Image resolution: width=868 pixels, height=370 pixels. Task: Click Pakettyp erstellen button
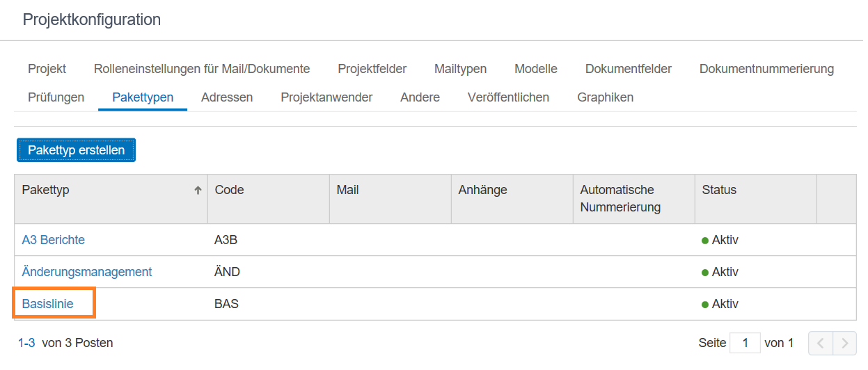coord(77,150)
